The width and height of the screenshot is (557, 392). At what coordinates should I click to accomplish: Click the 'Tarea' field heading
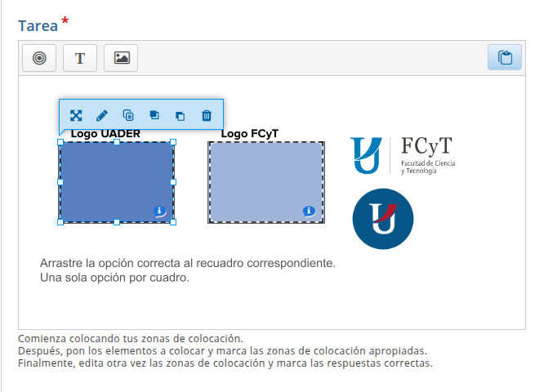point(38,26)
